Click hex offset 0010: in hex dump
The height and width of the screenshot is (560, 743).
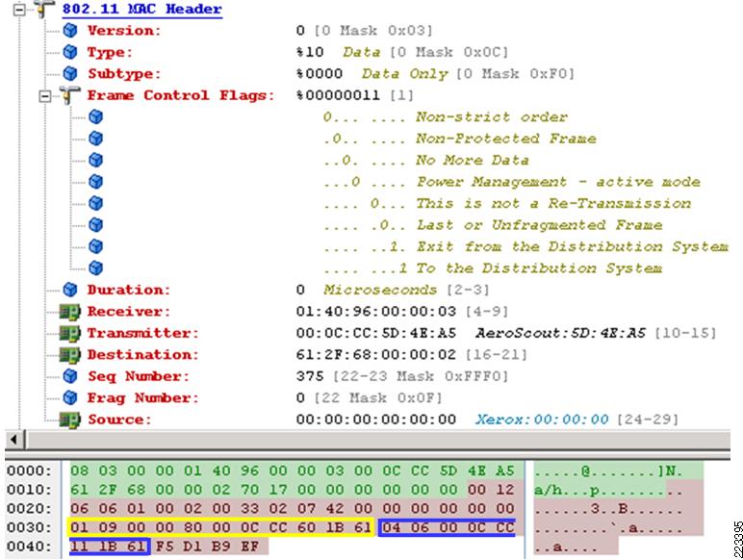(29, 490)
